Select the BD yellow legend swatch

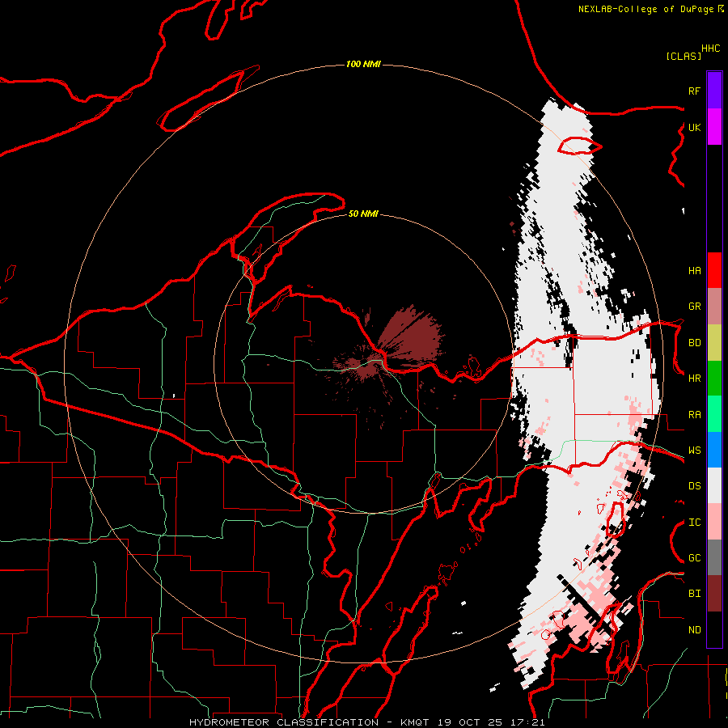click(x=714, y=342)
